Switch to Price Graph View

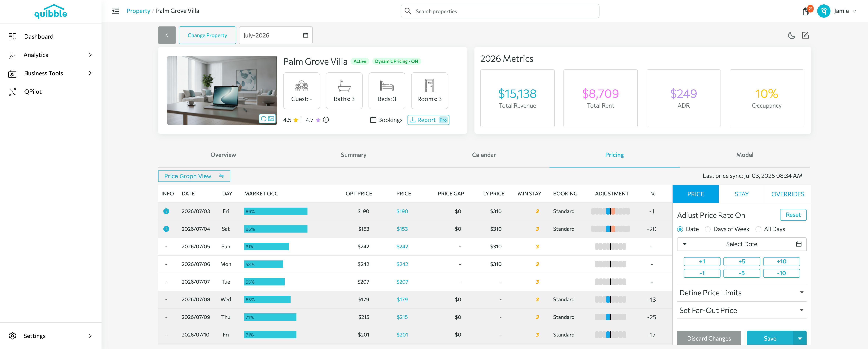pyautogui.click(x=194, y=176)
